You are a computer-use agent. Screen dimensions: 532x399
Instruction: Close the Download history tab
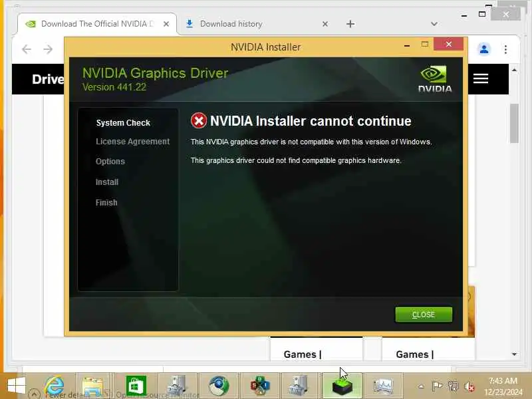[x=325, y=24]
